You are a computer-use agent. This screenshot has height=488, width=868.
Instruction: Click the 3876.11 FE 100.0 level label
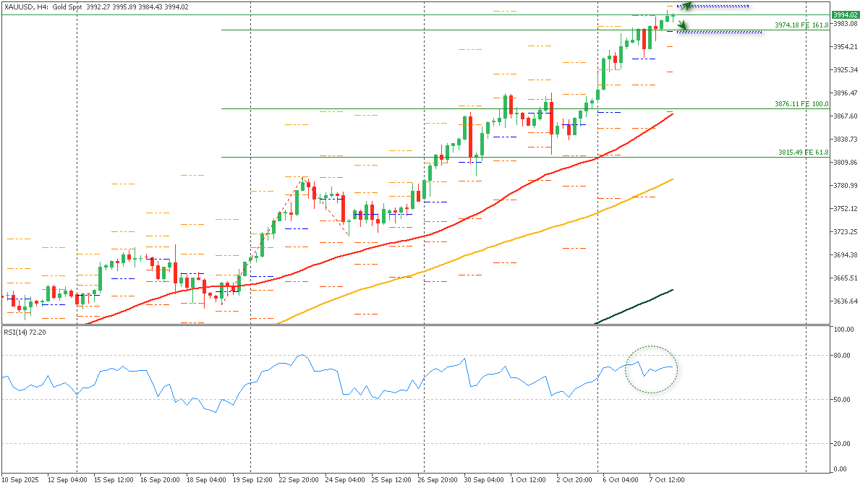(x=801, y=104)
